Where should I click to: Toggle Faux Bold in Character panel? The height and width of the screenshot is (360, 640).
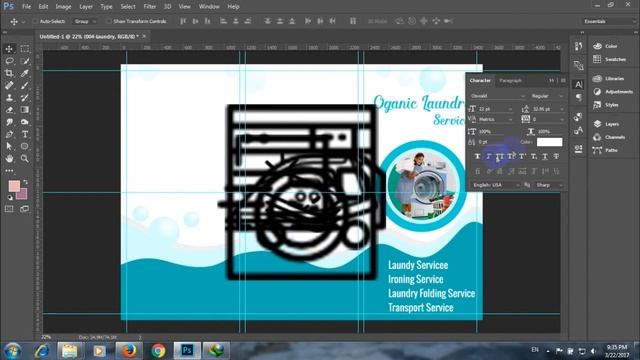(x=477, y=156)
